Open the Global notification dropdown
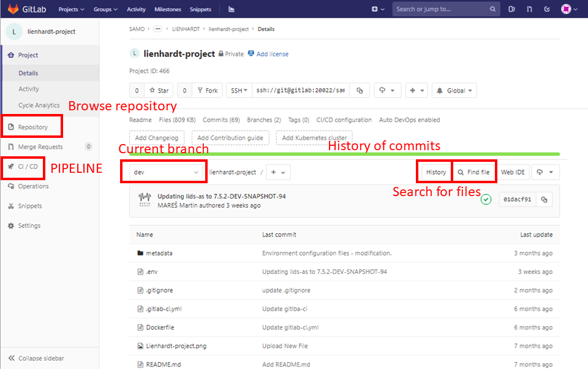The height and width of the screenshot is (372, 588). pyautogui.click(x=454, y=91)
